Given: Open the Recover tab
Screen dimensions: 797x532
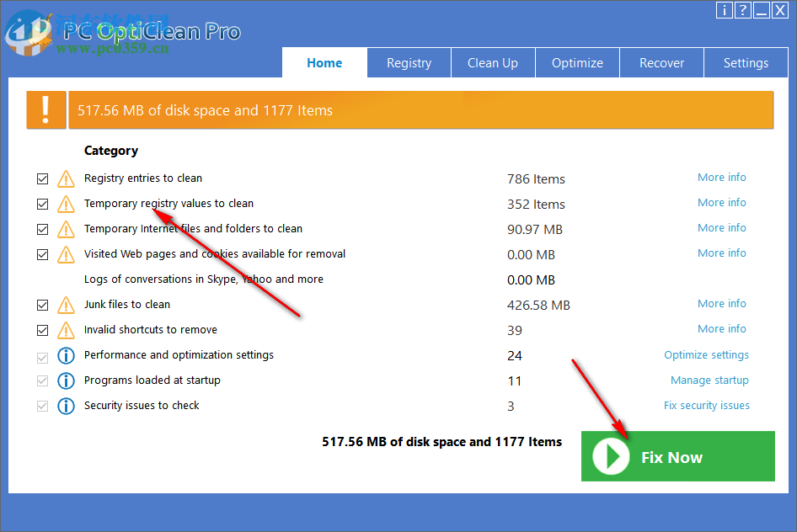Looking at the screenshot, I should [x=662, y=63].
